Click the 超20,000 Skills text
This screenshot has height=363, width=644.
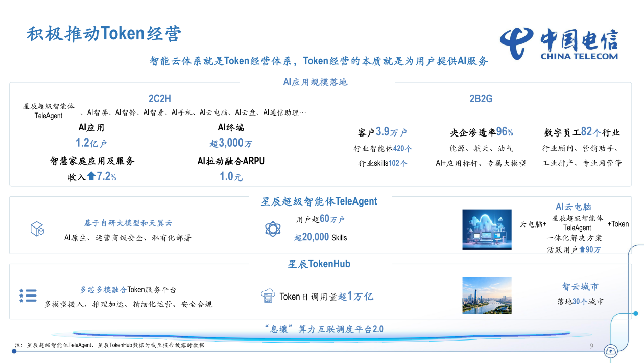click(320, 237)
